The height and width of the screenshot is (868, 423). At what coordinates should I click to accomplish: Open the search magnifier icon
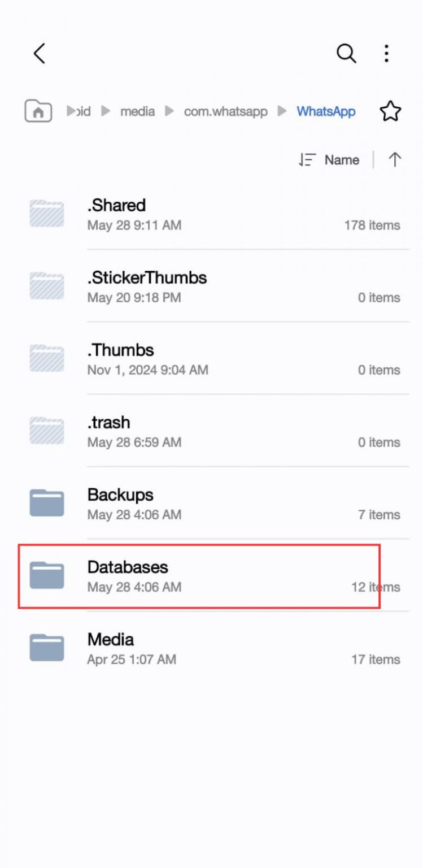(x=346, y=54)
